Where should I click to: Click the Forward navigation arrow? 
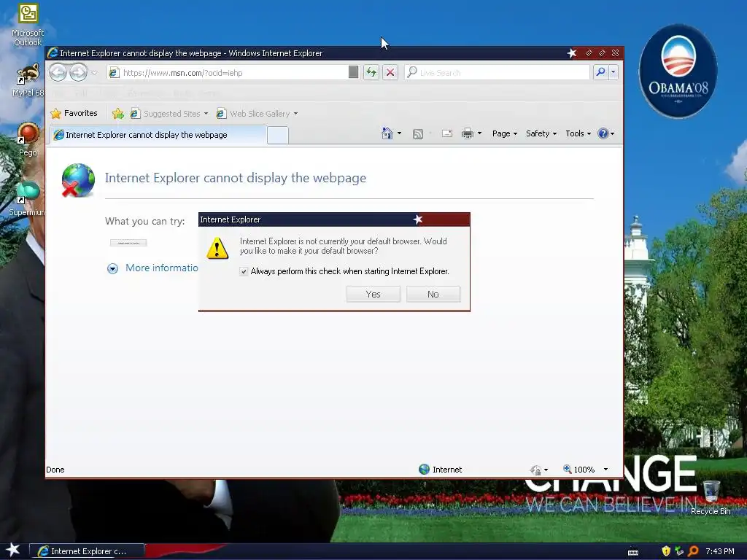coord(78,72)
